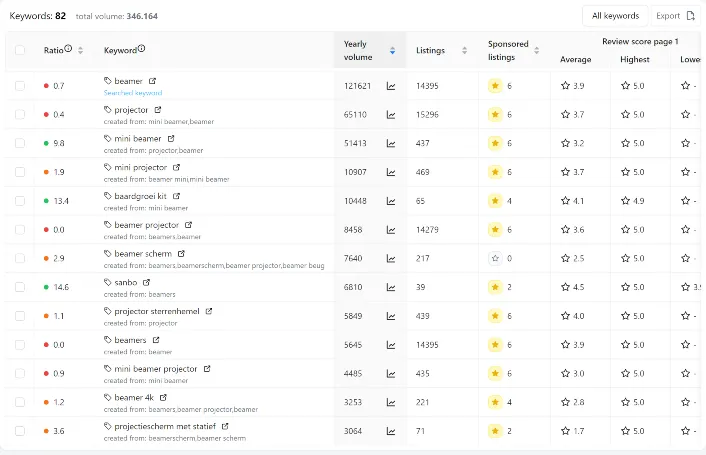Click the Ratio info icon
The height and width of the screenshot is (455, 706).
(68, 48)
